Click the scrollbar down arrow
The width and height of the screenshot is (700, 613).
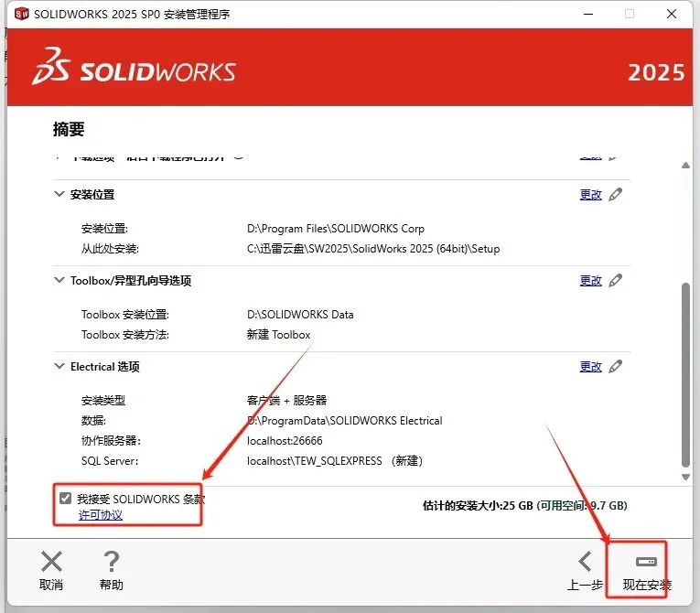coord(685,477)
